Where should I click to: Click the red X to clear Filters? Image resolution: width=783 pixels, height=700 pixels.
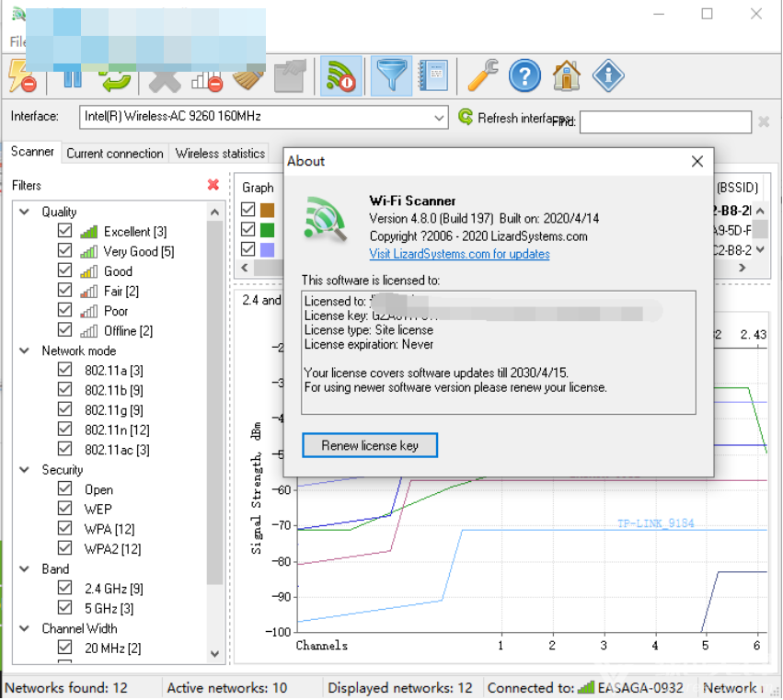(x=213, y=185)
